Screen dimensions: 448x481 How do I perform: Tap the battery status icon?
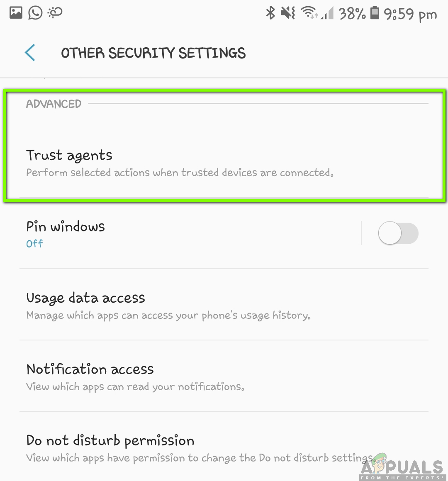375,13
